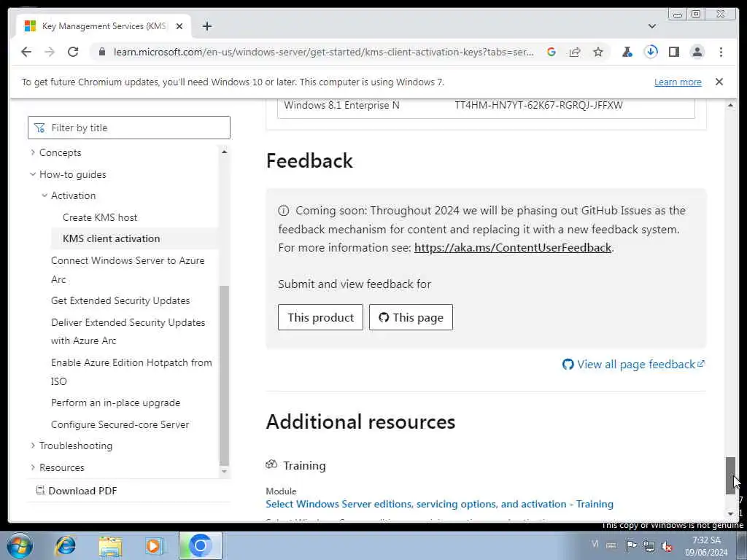Open Select Windows Server editions training module
The height and width of the screenshot is (560, 747).
click(439, 504)
